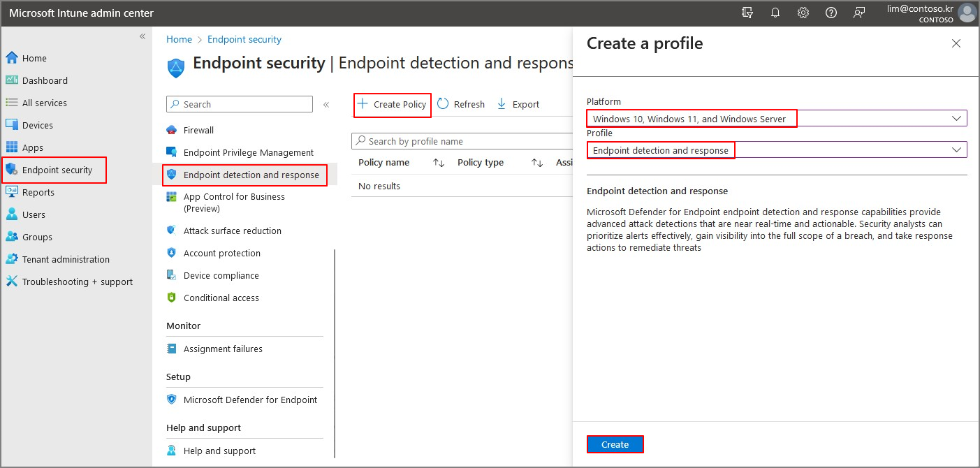The image size is (980, 468).
Task: Click the Endpoint security breadcrumb link
Action: click(x=244, y=40)
